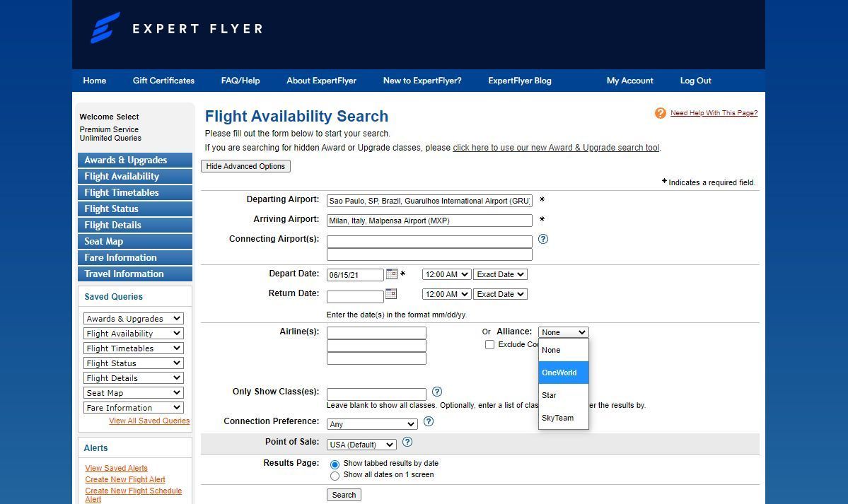Select Show all dates on 1 screen
The height and width of the screenshot is (504, 848).
(335, 475)
